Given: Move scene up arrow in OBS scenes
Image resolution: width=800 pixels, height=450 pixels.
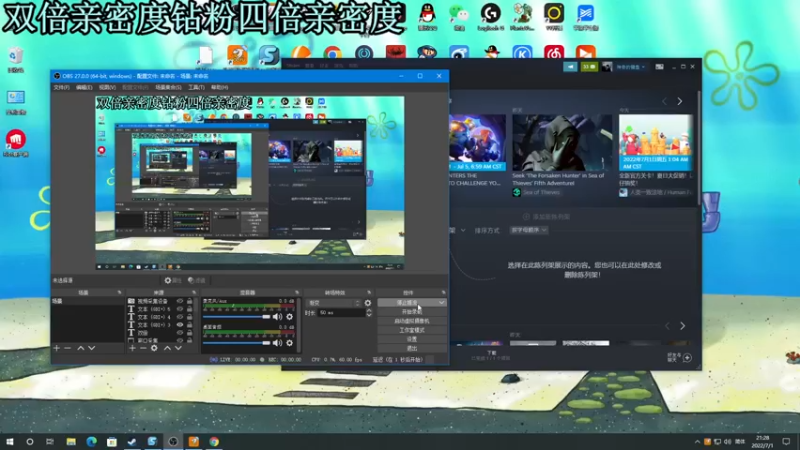Looking at the screenshot, I should point(81,348).
